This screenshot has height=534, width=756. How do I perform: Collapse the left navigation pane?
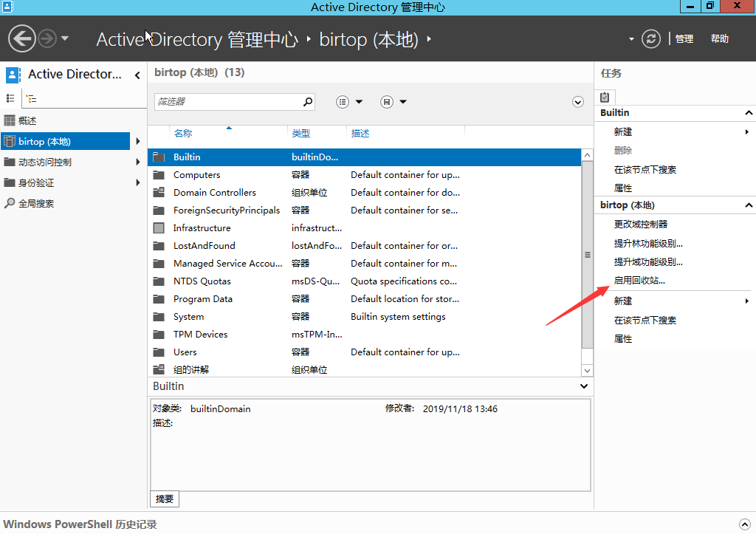tap(137, 75)
